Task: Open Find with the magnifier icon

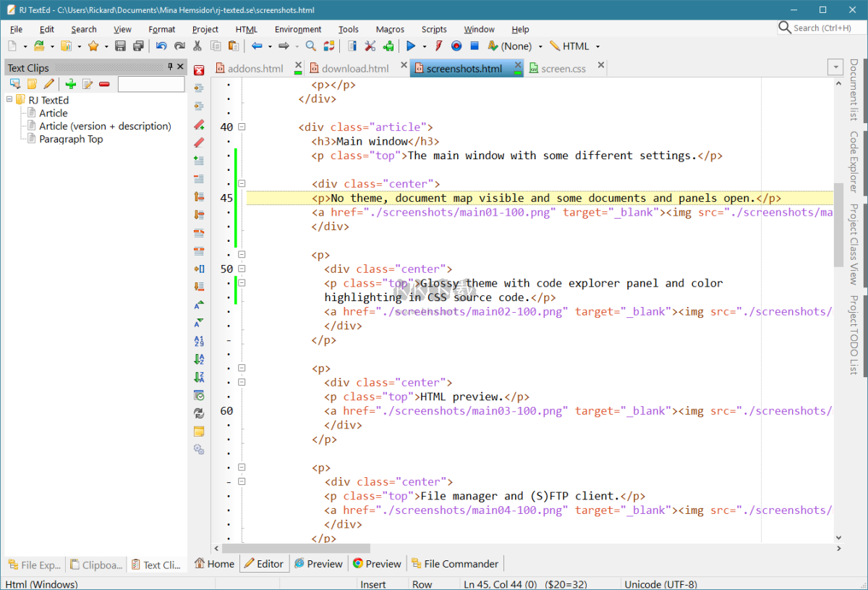Action: click(x=310, y=46)
